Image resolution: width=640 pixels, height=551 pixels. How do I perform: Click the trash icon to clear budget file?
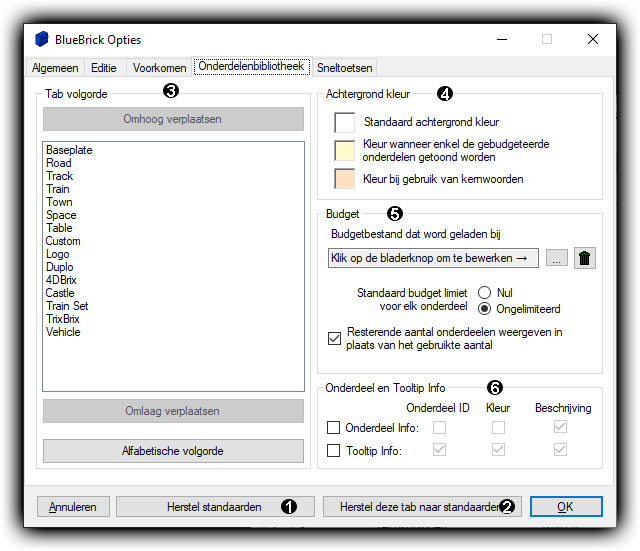(584, 258)
